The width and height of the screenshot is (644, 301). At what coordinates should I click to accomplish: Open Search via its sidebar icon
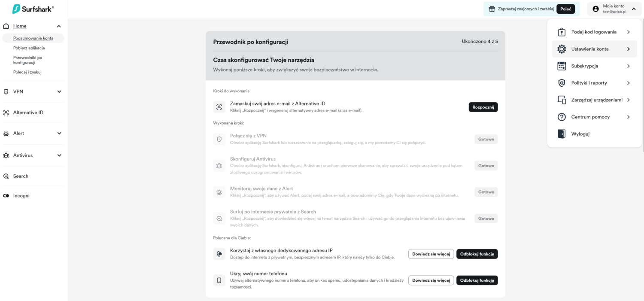(6, 176)
